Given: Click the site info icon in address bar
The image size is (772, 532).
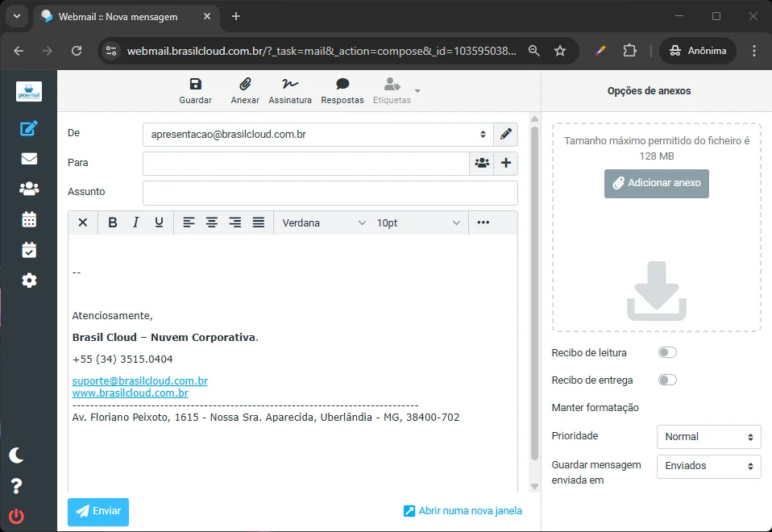Looking at the screenshot, I should click(111, 51).
